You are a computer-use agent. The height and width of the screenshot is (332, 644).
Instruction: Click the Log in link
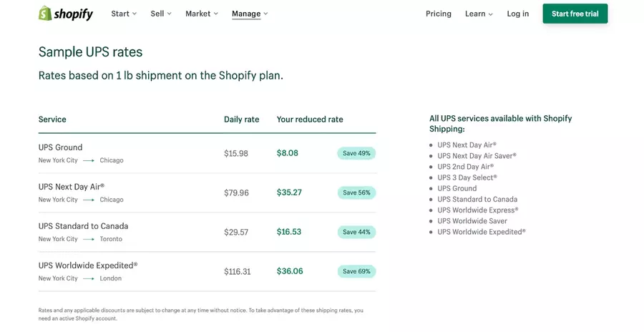pyautogui.click(x=517, y=14)
